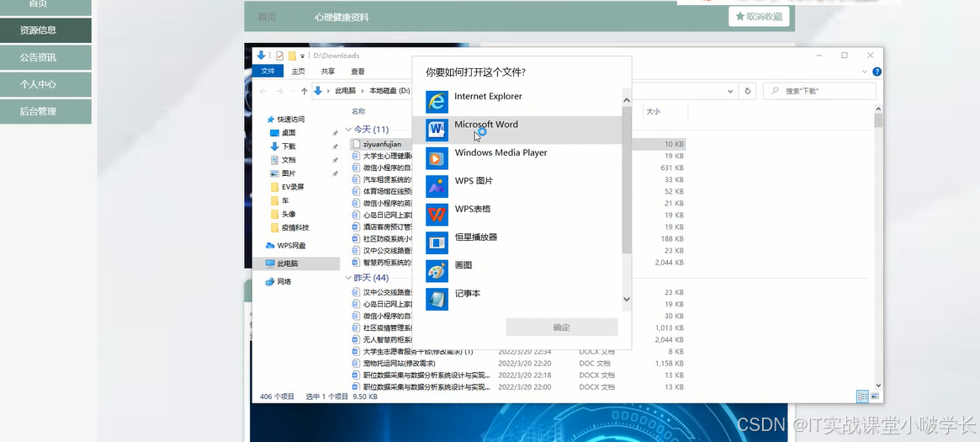Click the Explorer file list scroll-down arrow
The width and height of the screenshot is (980, 442).
click(878, 386)
